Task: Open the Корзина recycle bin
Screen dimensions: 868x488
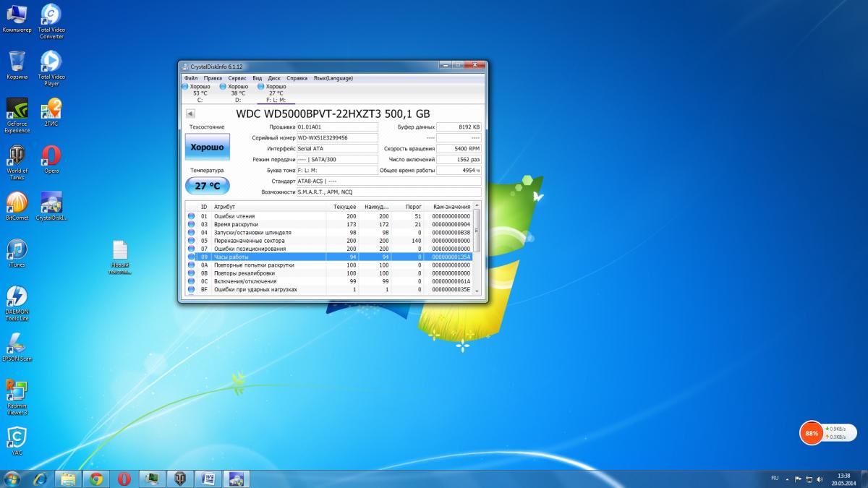Action: point(17,64)
